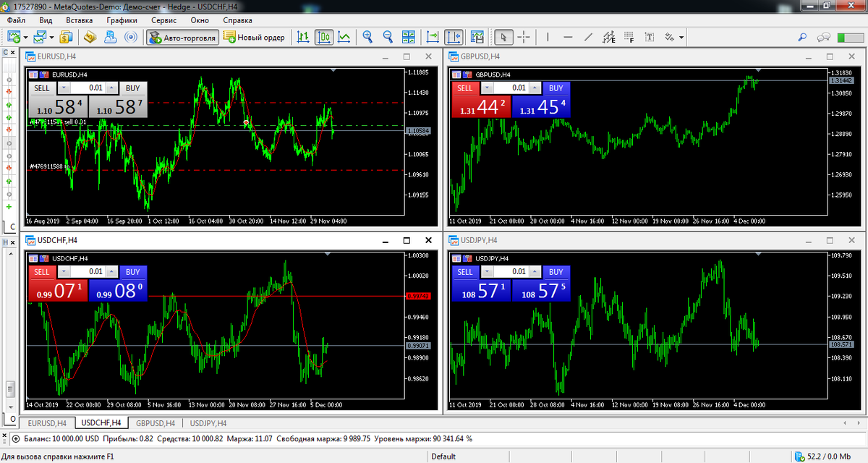Click the Новый ордер button
This screenshot has height=463, width=868.
(254, 37)
